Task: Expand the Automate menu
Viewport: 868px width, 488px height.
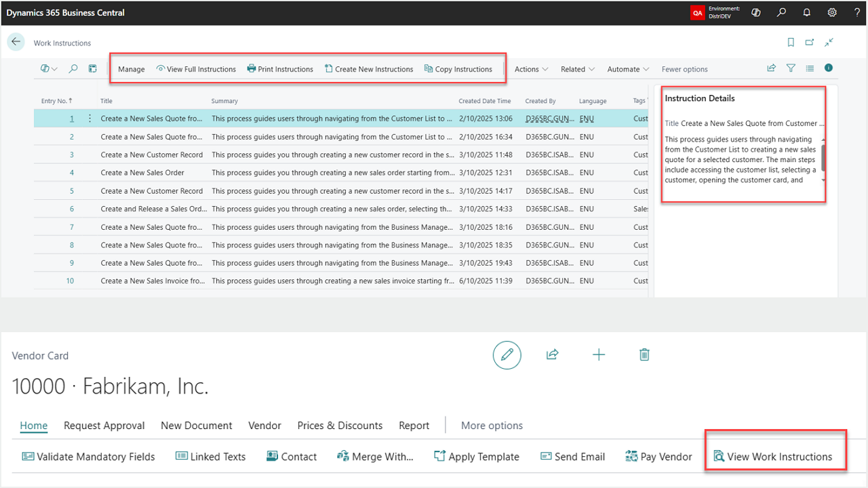Action: [628, 69]
